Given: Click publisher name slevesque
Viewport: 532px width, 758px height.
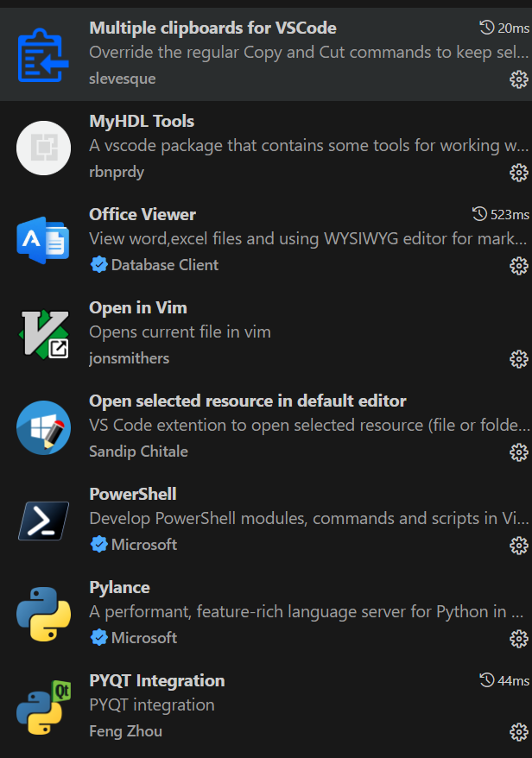Looking at the screenshot, I should click(x=123, y=79).
